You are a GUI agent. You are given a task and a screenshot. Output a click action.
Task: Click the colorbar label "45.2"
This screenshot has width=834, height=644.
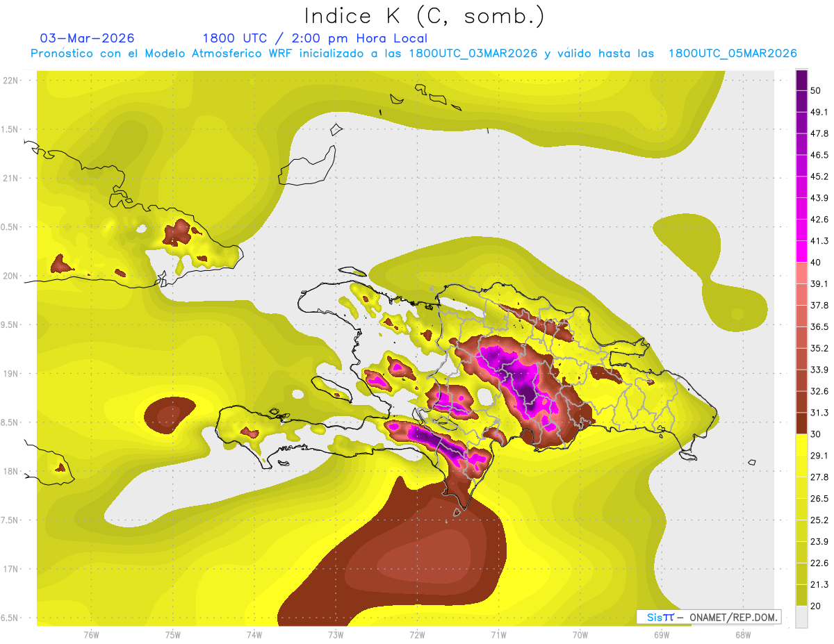819,176
